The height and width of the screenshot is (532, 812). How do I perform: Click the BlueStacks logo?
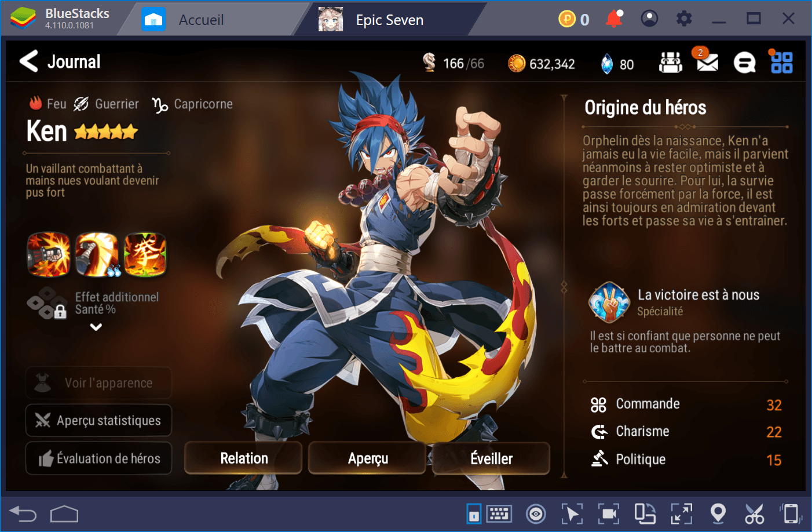pos(23,19)
